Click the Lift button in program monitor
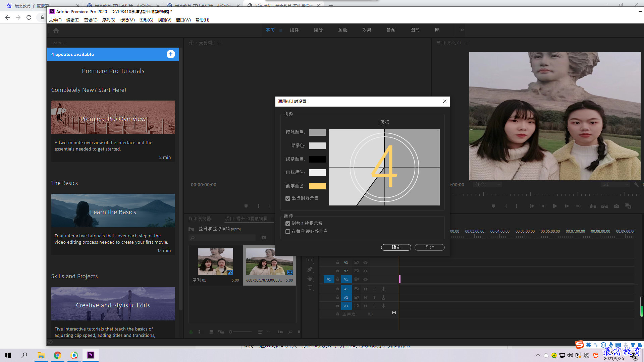Viewport: 644px width, 362px height. coord(593,206)
